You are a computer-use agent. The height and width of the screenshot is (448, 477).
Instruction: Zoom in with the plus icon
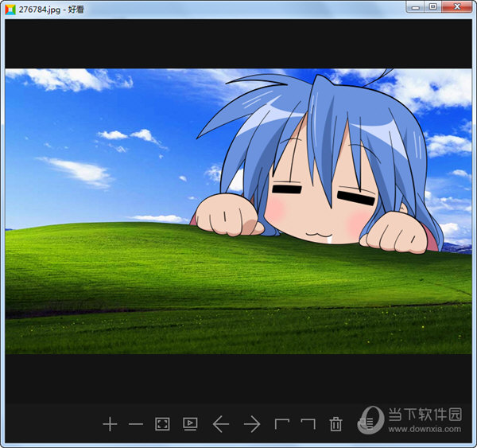tap(110, 424)
